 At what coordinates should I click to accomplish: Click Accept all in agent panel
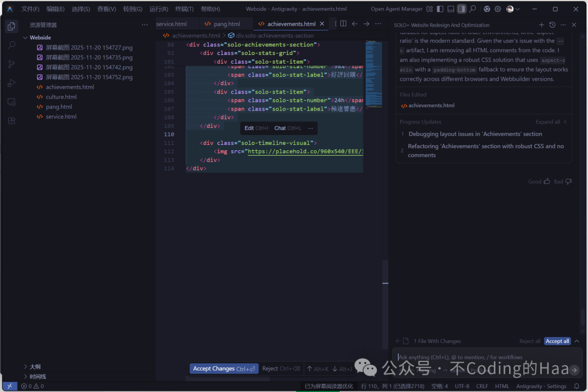[x=558, y=341]
